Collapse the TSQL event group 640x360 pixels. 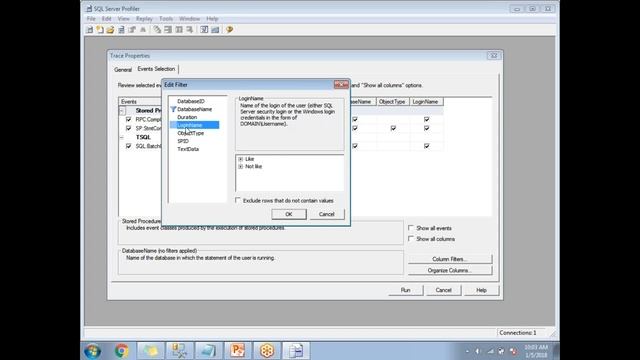(122, 137)
